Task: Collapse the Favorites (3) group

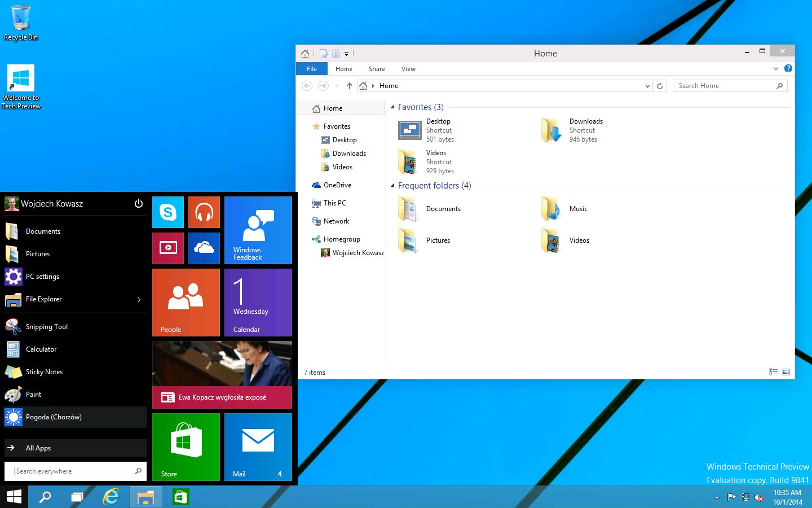Action: pyautogui.click(x=392, y=107)
